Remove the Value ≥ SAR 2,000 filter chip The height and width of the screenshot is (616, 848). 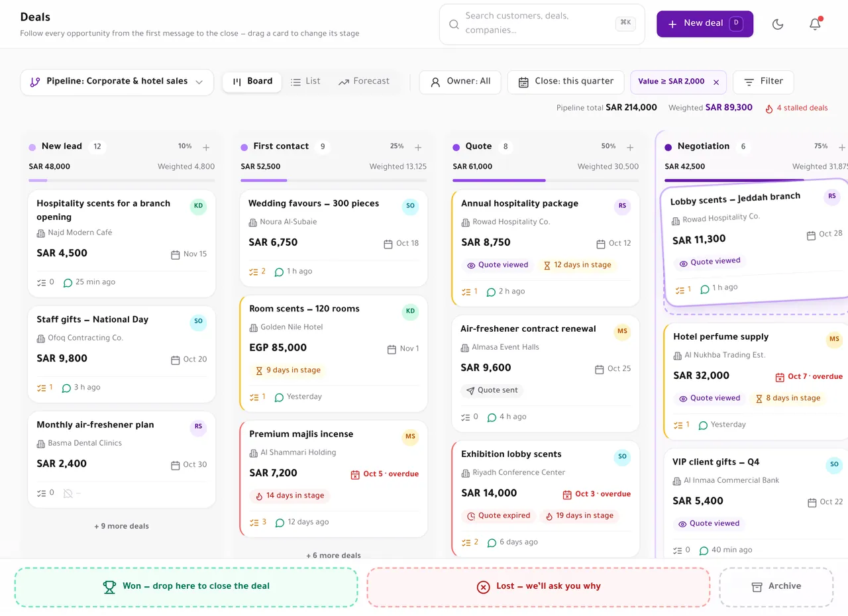(x=715, y=82)
